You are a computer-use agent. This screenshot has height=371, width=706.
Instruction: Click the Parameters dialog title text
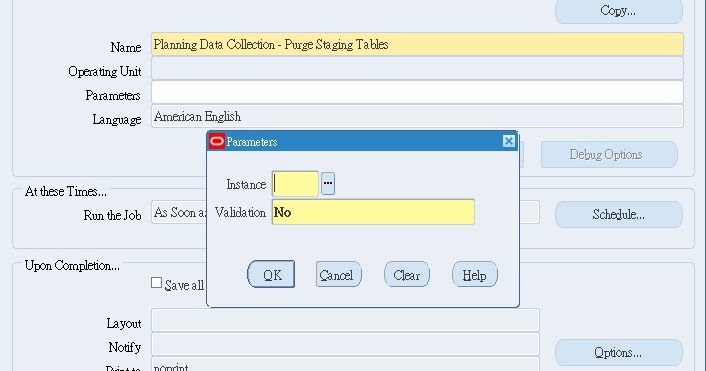(x=252, y=142)
